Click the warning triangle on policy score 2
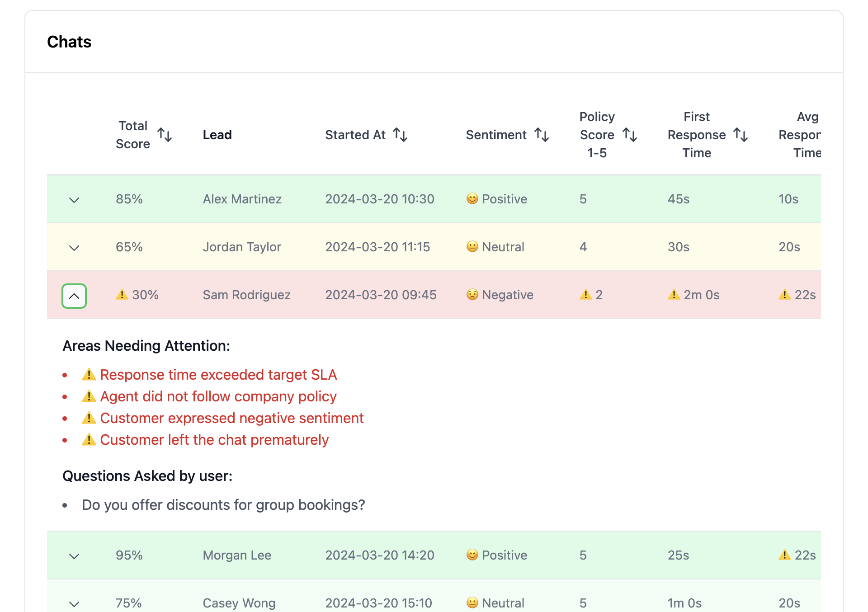Screen dimensions: 868x612 tap(586, 295)
